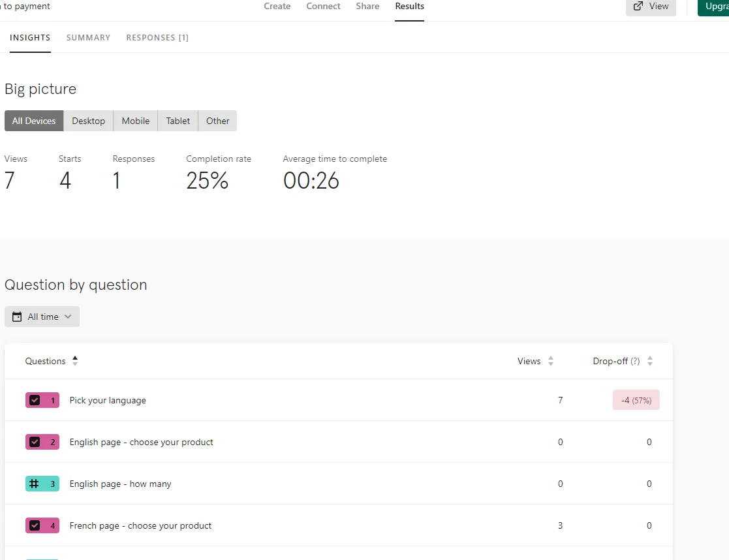The width and height of the screenshot is (729, 560).
Task: Click the Starts count 4 statistic
Action: point(65,180)
